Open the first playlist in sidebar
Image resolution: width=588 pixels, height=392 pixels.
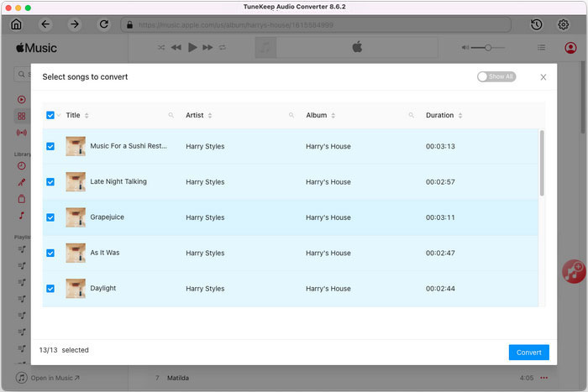pyautogui.click(x=22, y=249)
